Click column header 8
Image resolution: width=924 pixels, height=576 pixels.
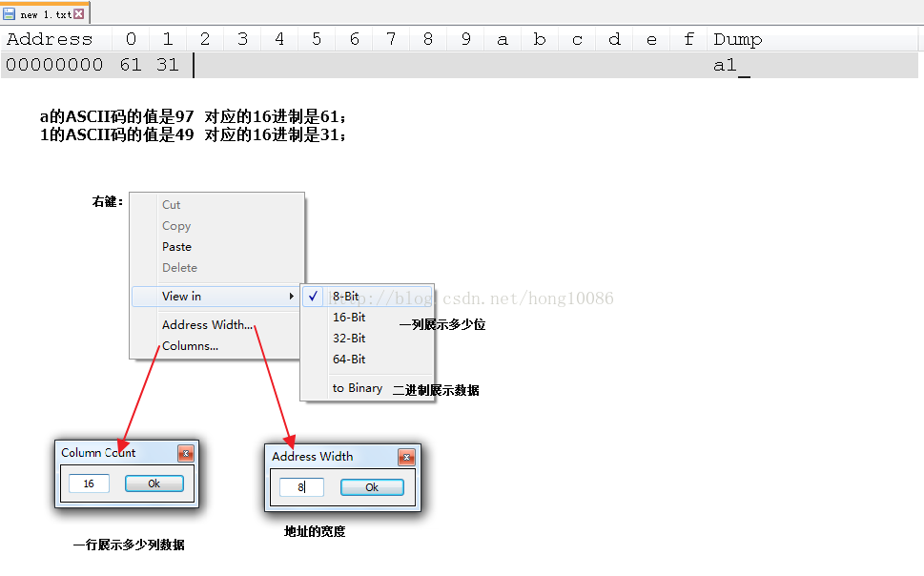coord(428,39)
